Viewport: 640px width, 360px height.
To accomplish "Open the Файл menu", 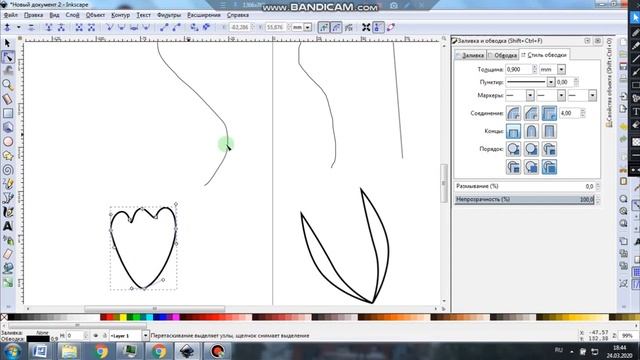I will click(11, 15).
